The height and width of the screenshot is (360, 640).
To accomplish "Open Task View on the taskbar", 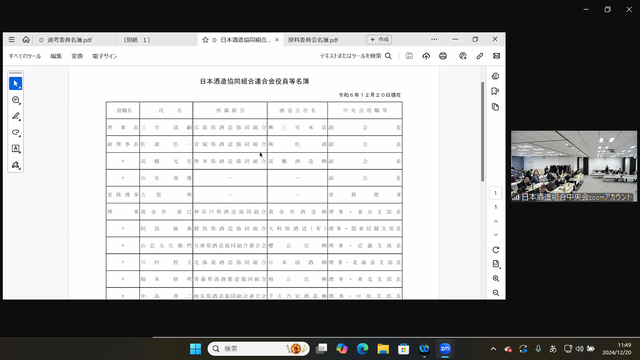I will pyautogui.click(x=322, y=349).
